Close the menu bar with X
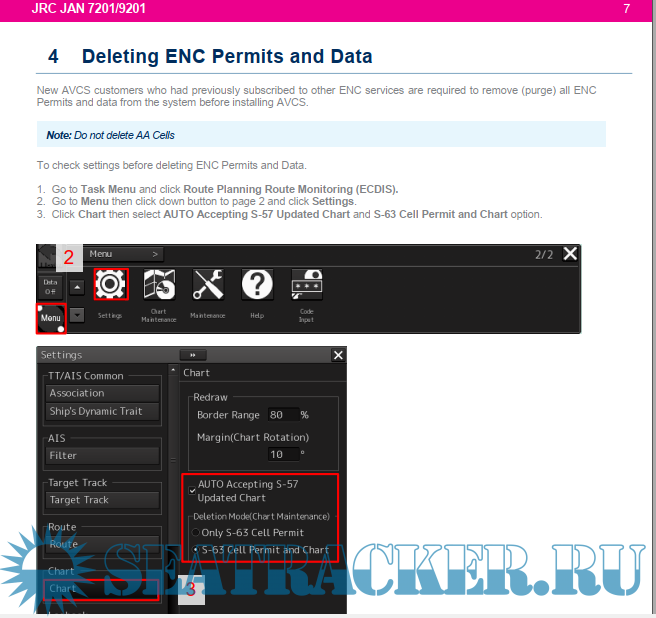This screenshot has width=656, height=618. pos(570,254)
